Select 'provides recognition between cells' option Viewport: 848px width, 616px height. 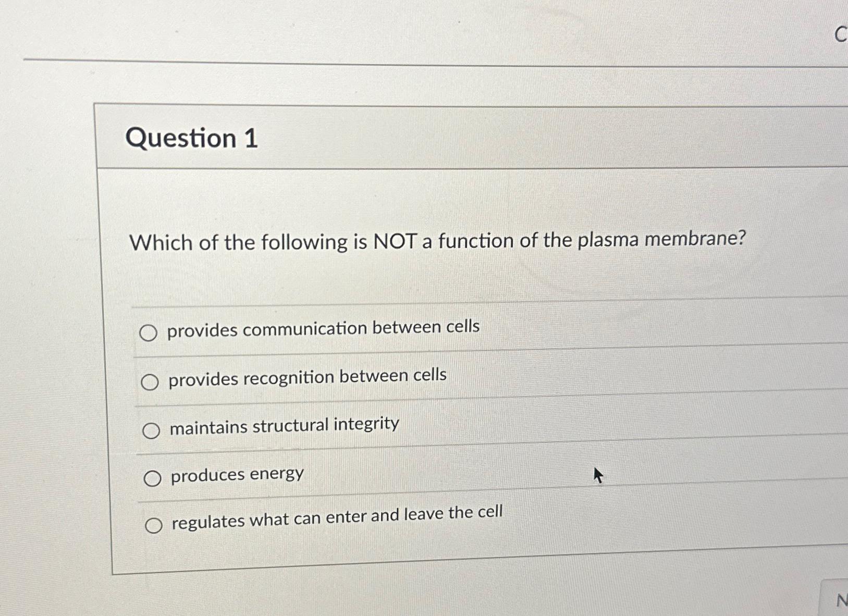tap(151, 381)
